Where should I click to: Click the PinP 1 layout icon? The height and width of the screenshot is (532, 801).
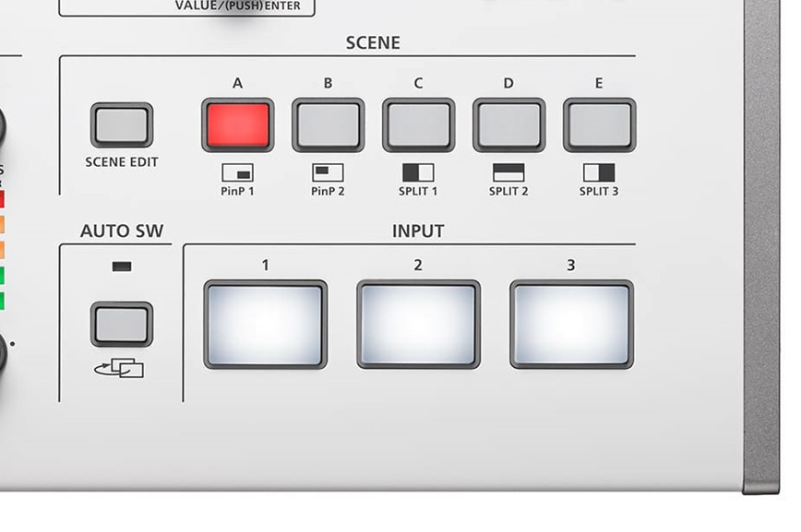237,172
